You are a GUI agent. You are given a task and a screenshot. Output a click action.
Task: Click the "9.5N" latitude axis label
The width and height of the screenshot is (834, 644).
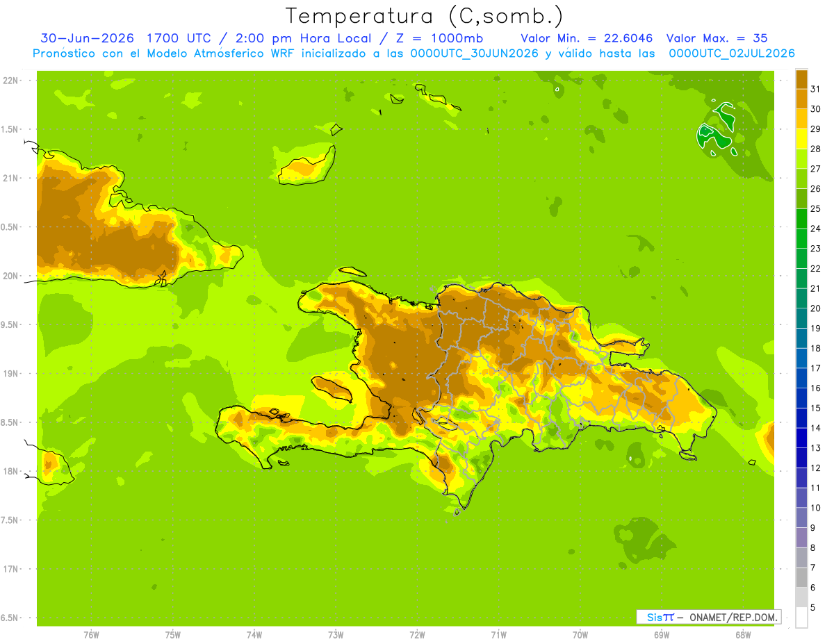(x=10, y=324)
